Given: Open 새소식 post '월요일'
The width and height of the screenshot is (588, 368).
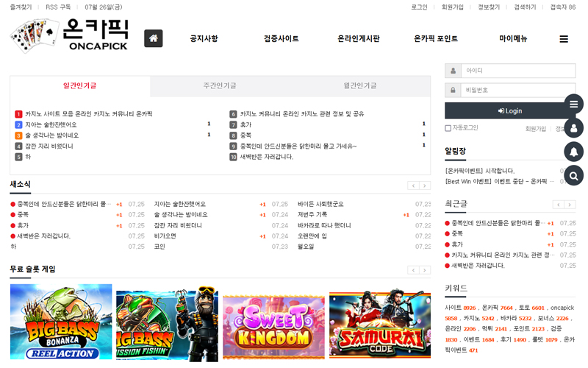Looking at the screenshot, I should coord(306,247).
